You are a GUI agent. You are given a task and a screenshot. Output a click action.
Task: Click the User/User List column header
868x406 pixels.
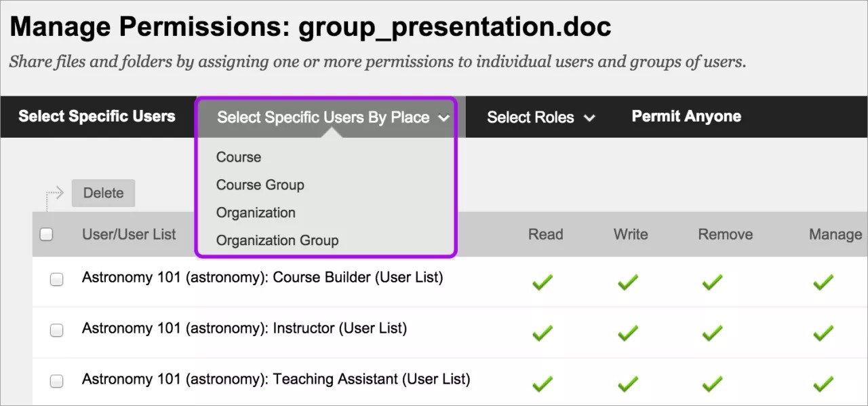[x=130, y=234]
